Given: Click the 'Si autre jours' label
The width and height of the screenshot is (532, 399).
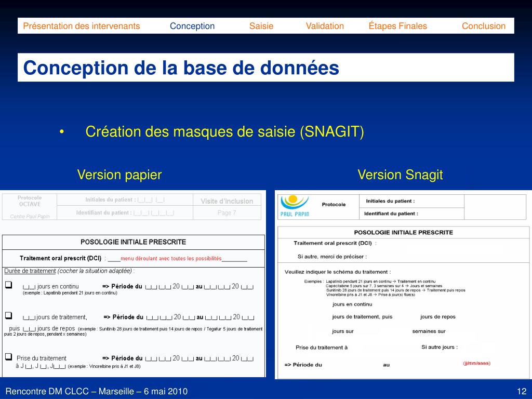Looking at the screenshot, I should [440, 347].
